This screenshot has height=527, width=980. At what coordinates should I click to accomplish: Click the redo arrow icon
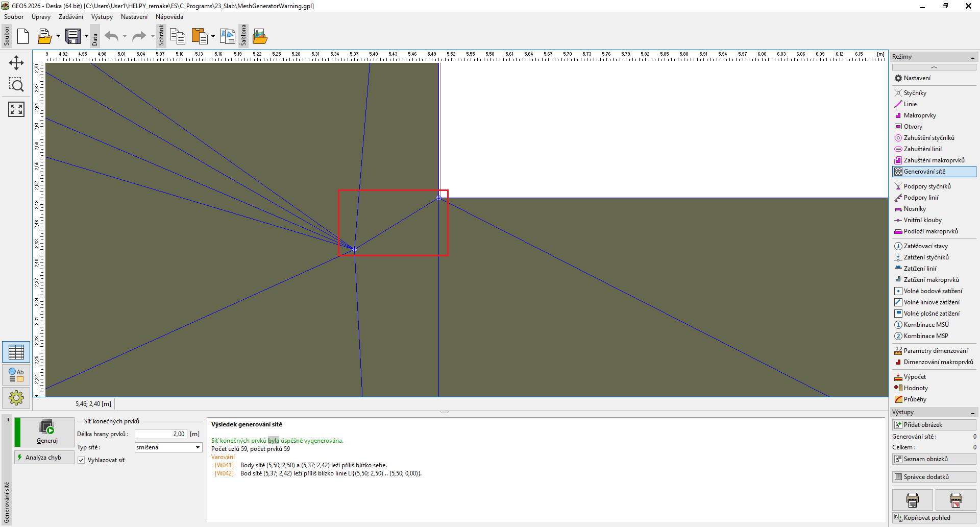(x=138, y=36)
